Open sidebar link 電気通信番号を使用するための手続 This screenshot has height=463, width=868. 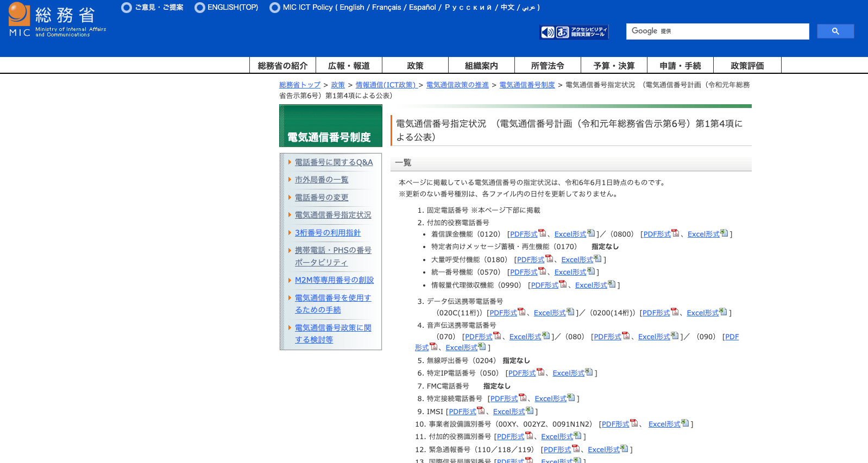click(x=333, y=304)
